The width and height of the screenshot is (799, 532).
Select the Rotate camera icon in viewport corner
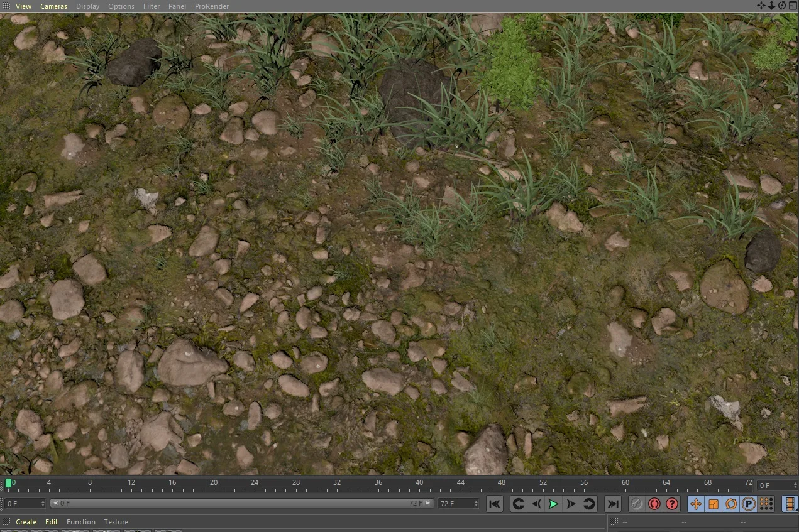781,5
